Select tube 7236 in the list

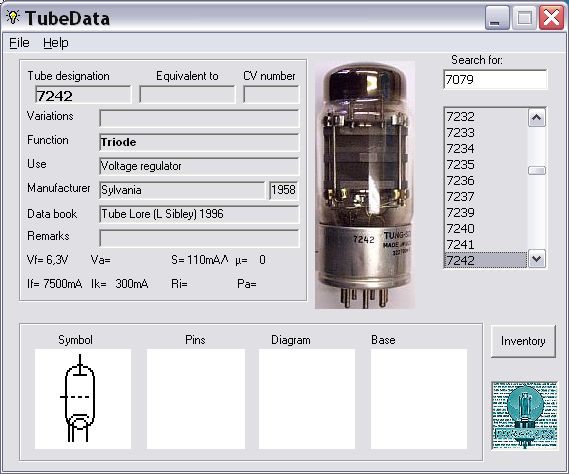(x=486, y=180)
